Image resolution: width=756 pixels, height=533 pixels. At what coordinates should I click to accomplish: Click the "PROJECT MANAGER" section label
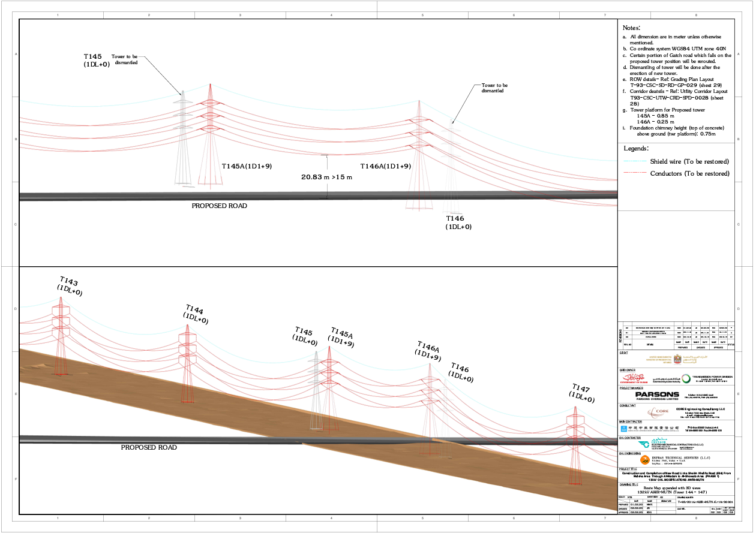click(x=630, y=388)
